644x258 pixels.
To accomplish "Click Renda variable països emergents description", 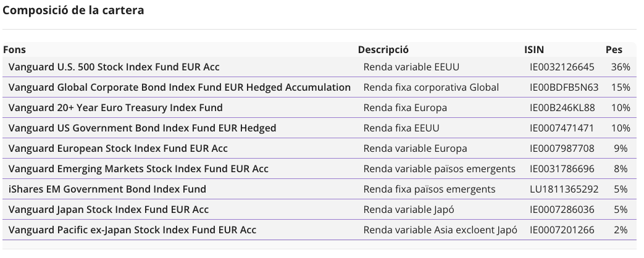I will (439, 169).
